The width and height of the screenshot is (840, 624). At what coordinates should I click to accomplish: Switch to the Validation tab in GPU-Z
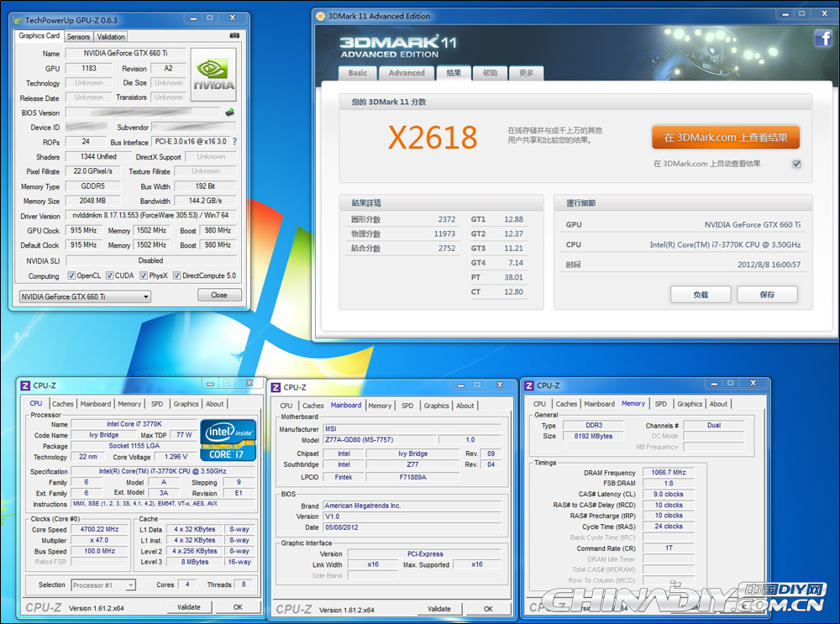pyautogui.click(x=111, y=36)
